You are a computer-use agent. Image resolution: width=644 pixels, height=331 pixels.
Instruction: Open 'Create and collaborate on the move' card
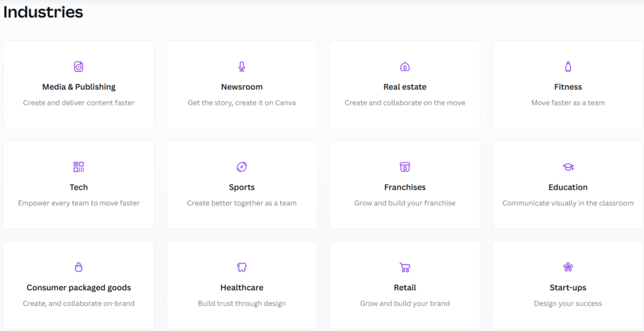[405, 85]
